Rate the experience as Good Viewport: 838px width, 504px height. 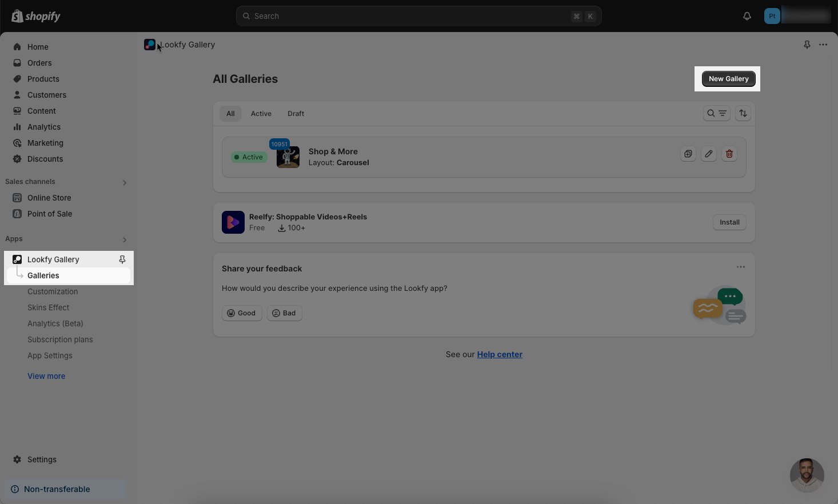tap(242, 313)
